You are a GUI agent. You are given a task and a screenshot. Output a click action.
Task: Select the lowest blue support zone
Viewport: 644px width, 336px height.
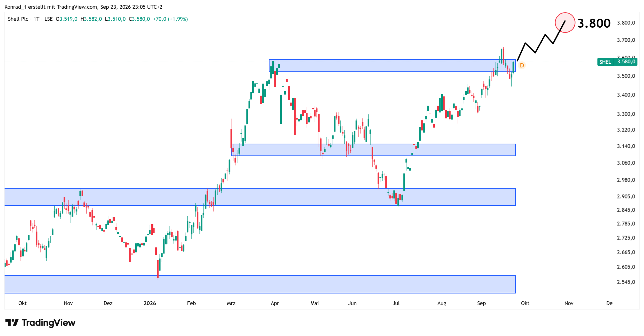point(260,284)
